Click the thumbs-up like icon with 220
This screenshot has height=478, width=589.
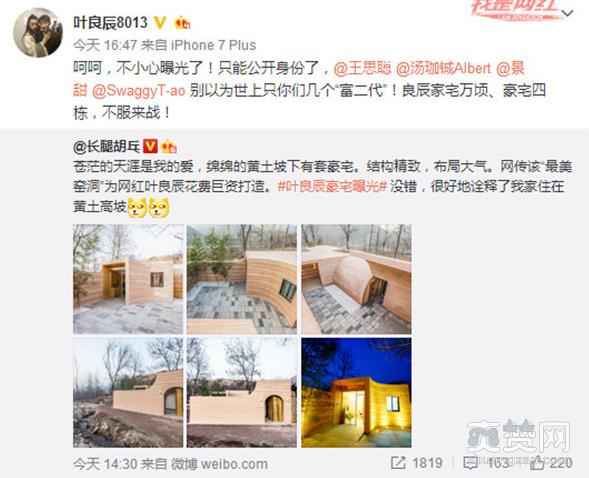538,463
